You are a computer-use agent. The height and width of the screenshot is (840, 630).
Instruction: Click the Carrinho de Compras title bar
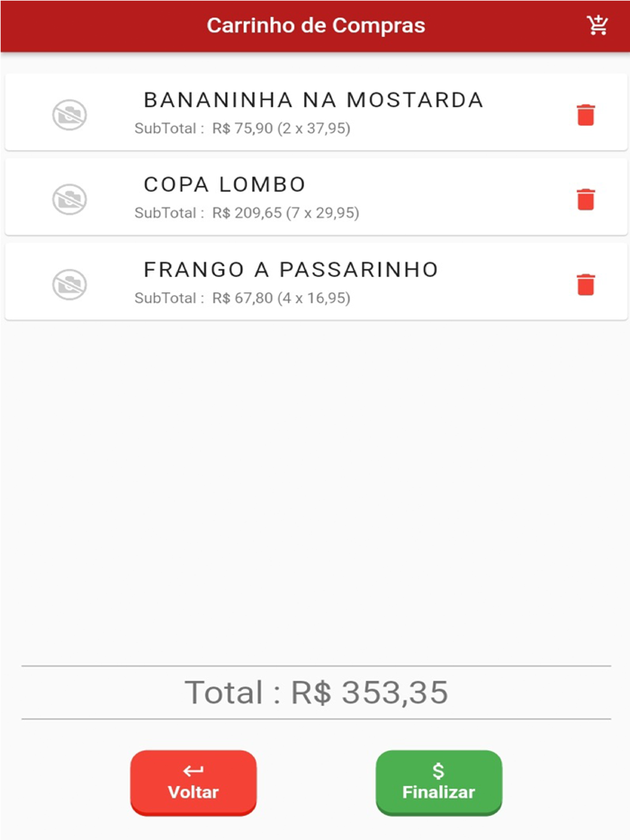click(x=315, y=26)
